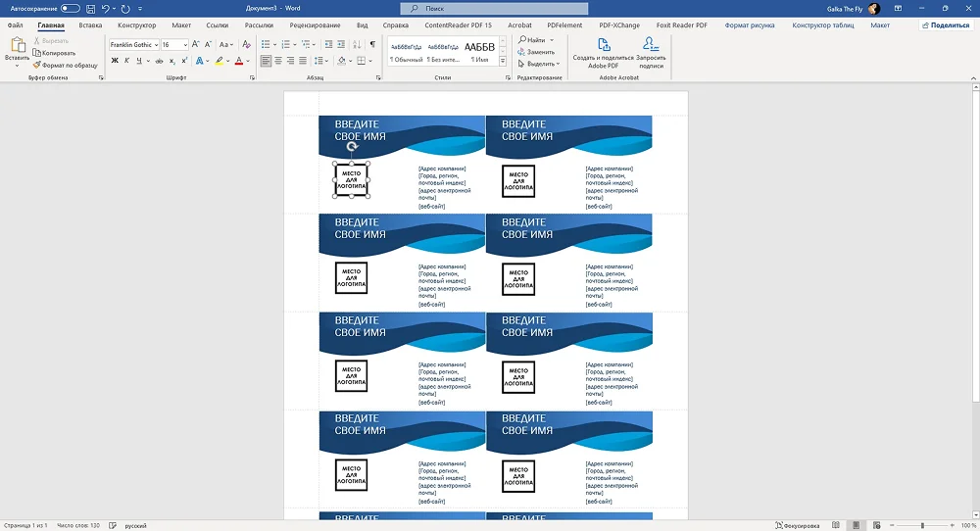The height and width of the screenshot is (531, 980).
Task: Click the Clear Formatting icon
Action: pos(245,44)
